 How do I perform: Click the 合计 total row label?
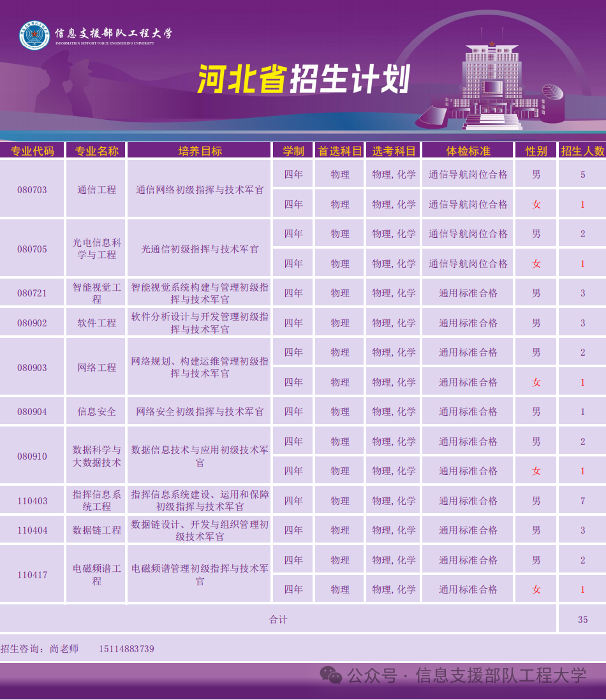click(x=277, y=619)
